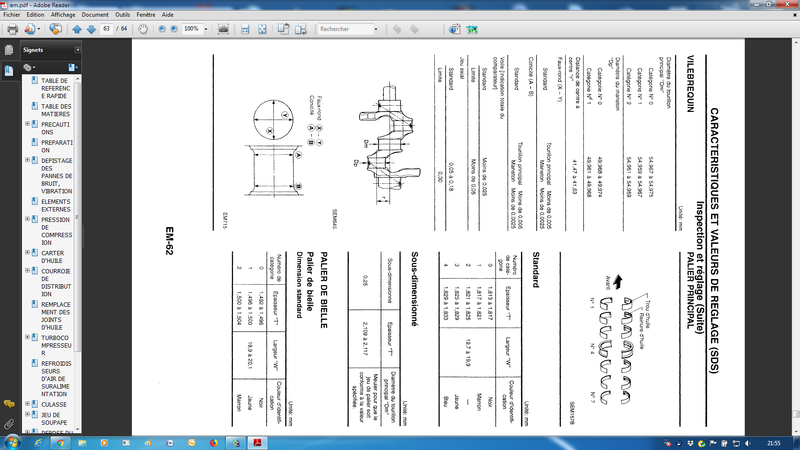The image size is (800, 450).
Task: Open the Comments panel icon
Action: pyautogui.click(x=9, y=404)
